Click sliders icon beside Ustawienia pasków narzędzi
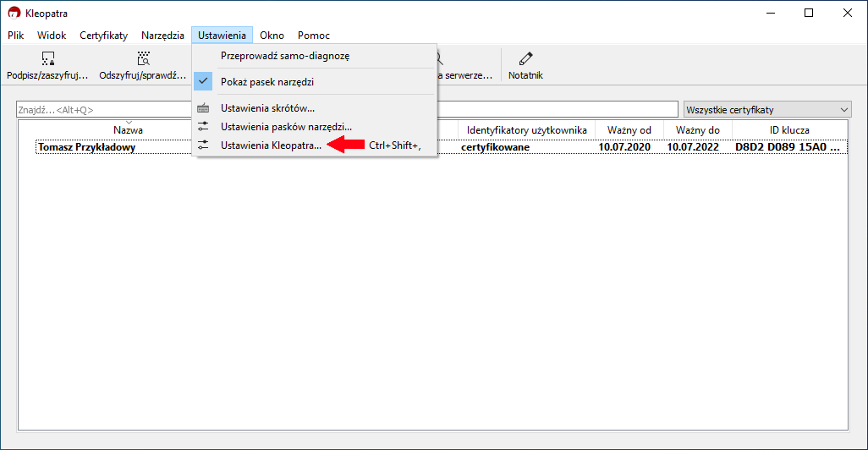The height and width of the screenshot is (450, 868). click(x=203, y=127)
